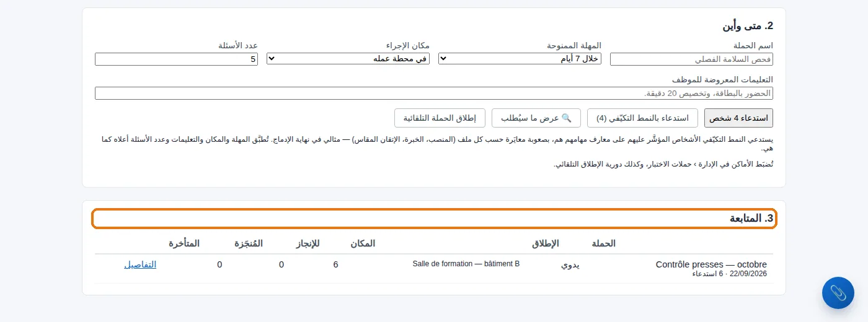Open the مكان الإجراء dropdown
Screen dimensions: 868x322
[x=348, y=59]
